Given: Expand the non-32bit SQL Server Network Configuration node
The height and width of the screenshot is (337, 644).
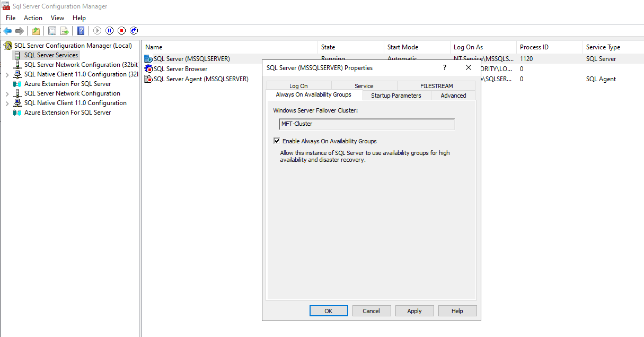Looking at the screenshot, I should pyautogui.click(x=7, y=93).
